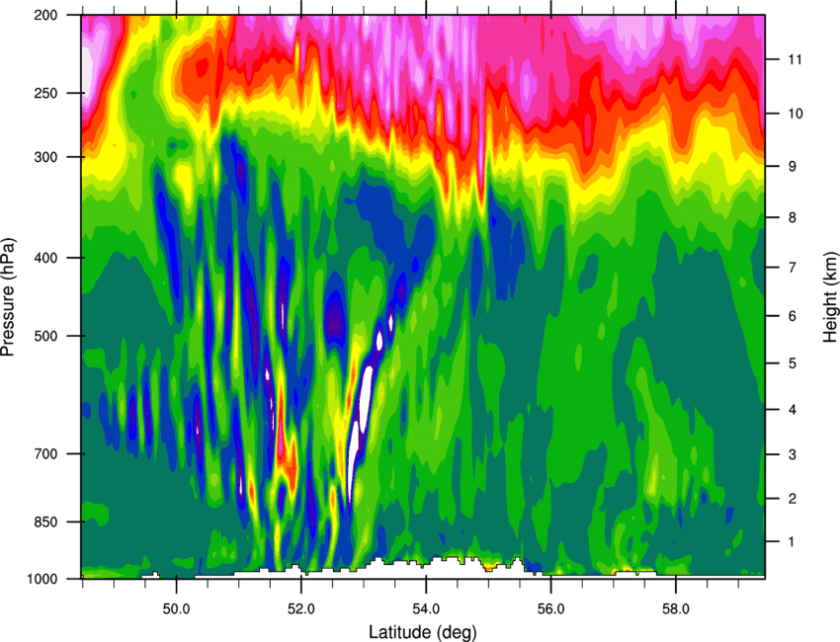Click the 58.0 latitude tick label

[x=676, y=608]
